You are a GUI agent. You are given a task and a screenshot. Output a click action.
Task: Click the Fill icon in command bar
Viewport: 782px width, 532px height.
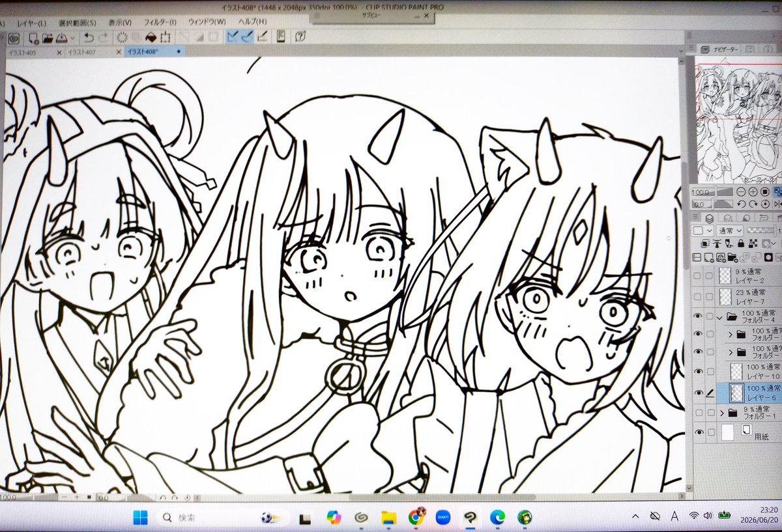pyautogui.click(x=151, y=38)
